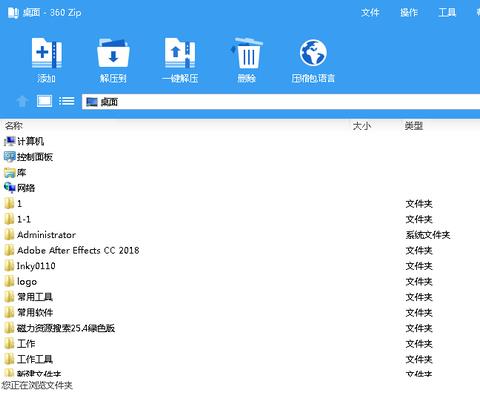
Task: Click the 系统文件夹 type cell
Action: click(428, 235)
